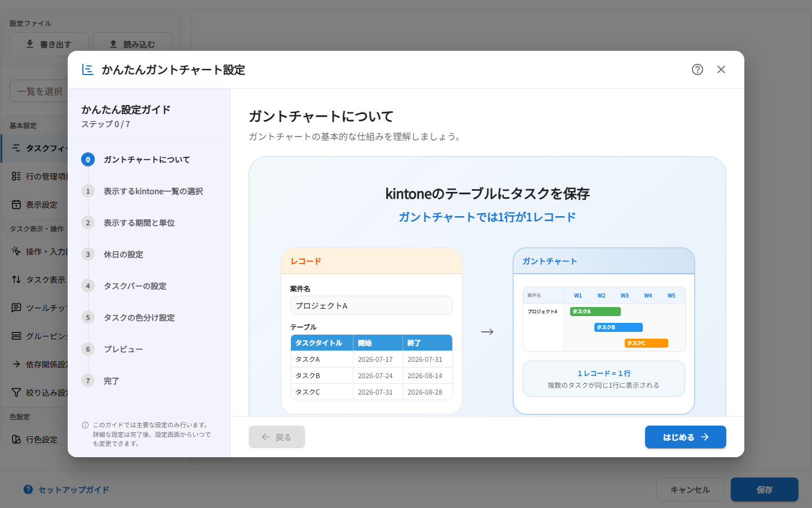This screenshot has height=508, width=812.
Task: Open the セットアップガイド help link
Action: click(67, 490)
